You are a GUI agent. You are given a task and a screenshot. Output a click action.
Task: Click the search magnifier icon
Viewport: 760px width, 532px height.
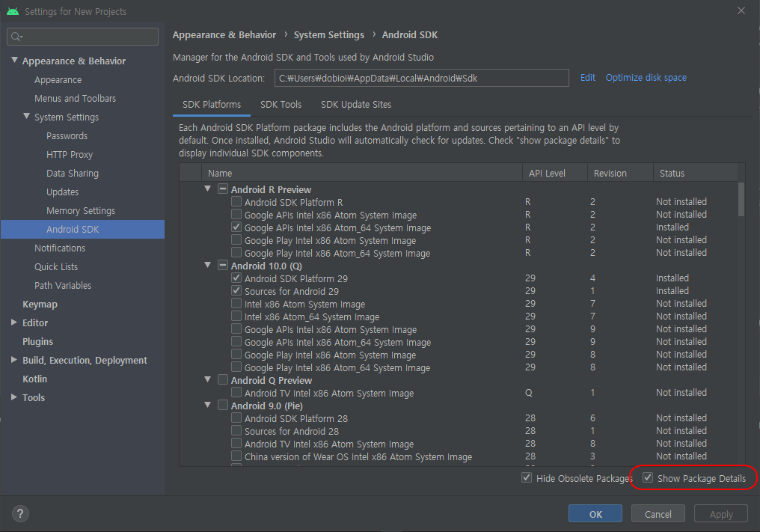point(16,37)
